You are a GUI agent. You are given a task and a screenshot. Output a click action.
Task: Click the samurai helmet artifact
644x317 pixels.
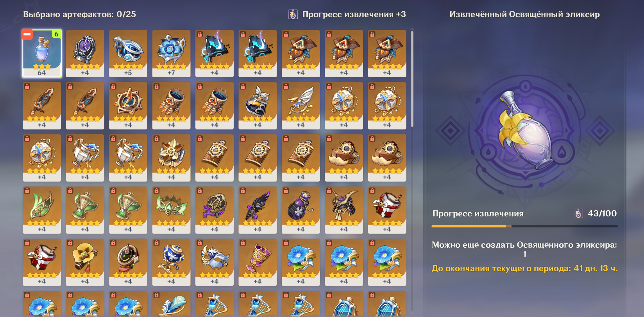(343, 210)
